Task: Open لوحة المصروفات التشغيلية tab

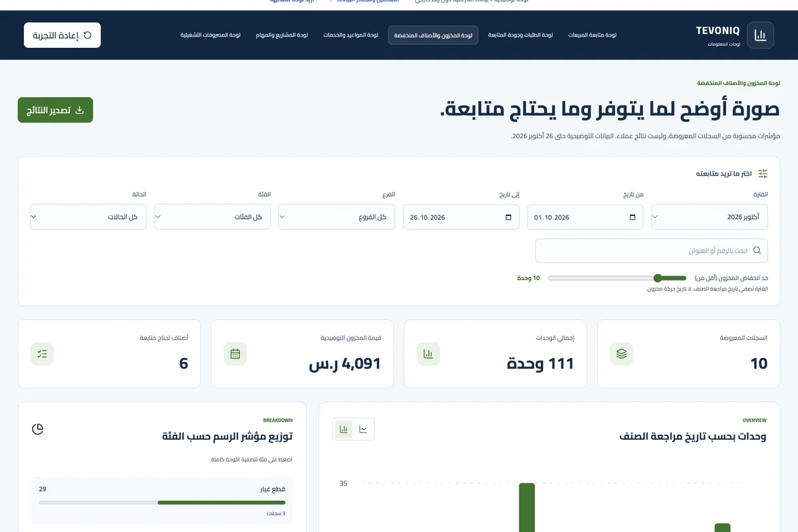Action: click(210, 35)
